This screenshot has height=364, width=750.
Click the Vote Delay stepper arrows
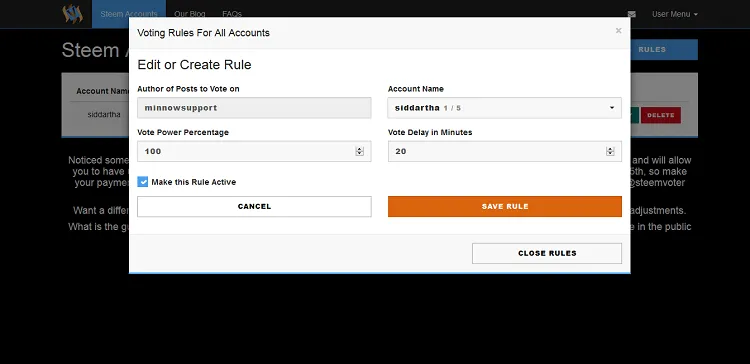coord(610,151)
